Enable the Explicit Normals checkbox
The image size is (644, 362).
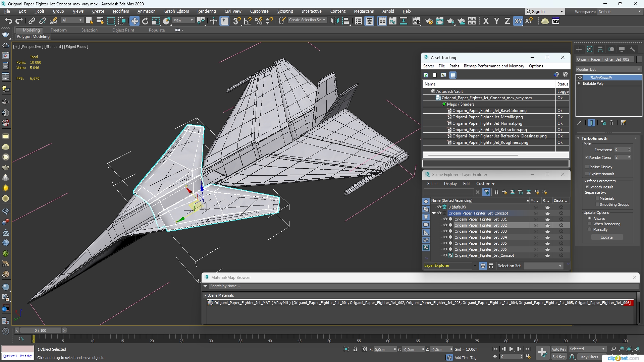tap(587, 174)
